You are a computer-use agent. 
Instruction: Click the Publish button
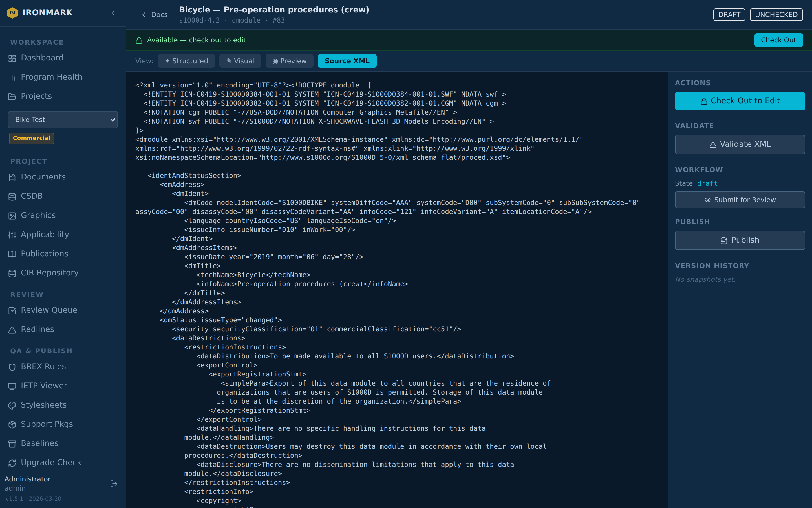pyautogui.click(x=740, y=240)
